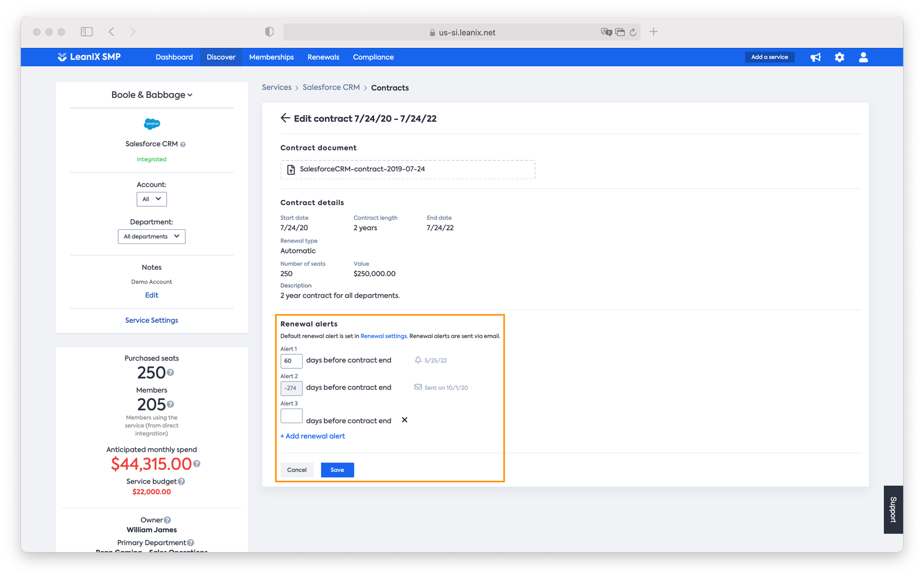Screen dimensions: 924x578
Task: Open a new browser tab with plus
Action: [x=654, y=32]
